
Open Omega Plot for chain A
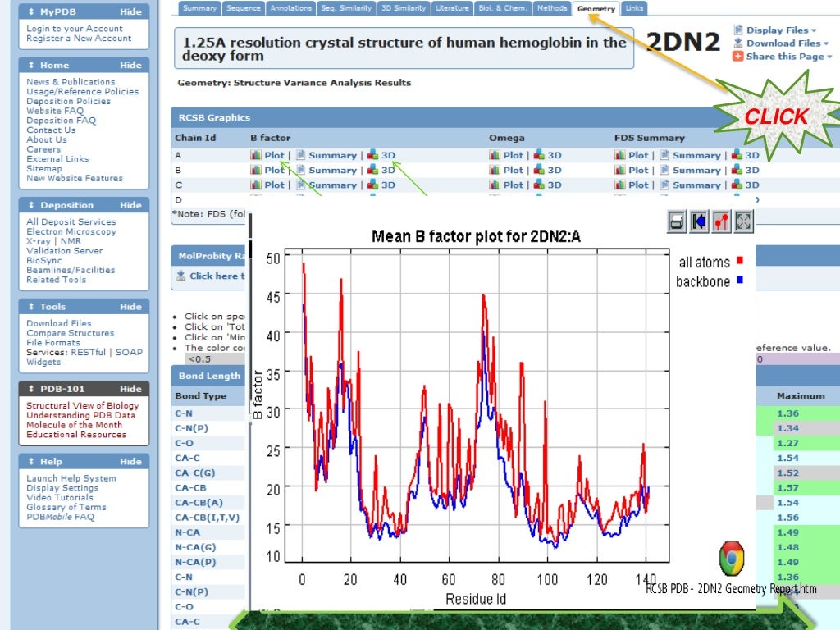(514, 155)
